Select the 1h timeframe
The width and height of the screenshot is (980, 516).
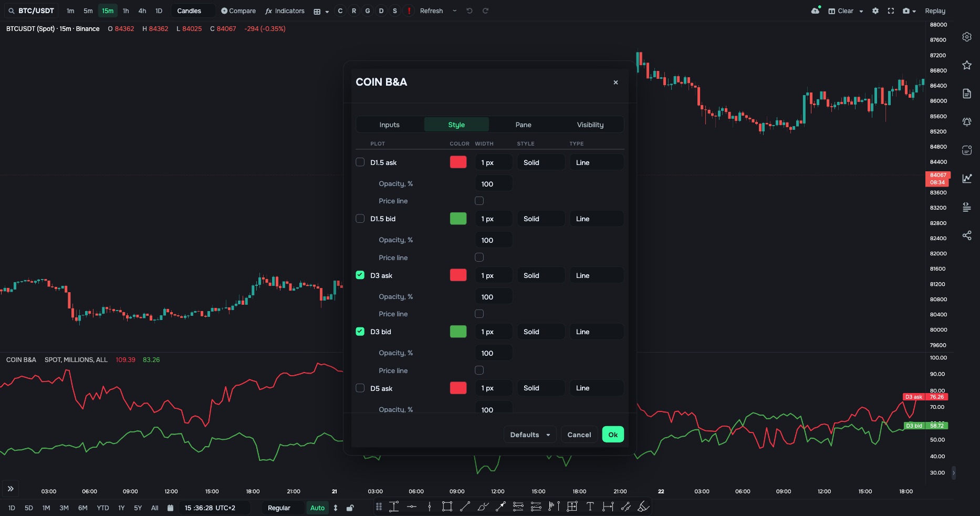[x=126, y=11]
